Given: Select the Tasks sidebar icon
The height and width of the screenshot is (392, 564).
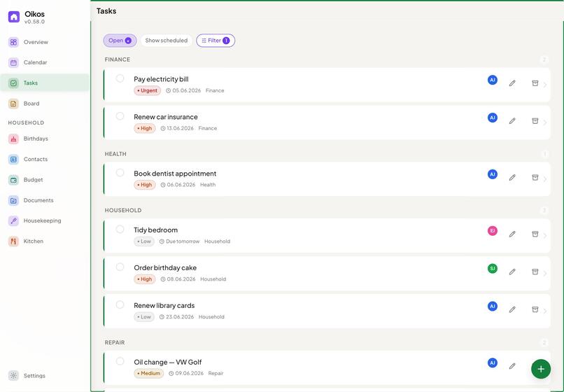Looking at the screenshot, I should coord(13,83).
